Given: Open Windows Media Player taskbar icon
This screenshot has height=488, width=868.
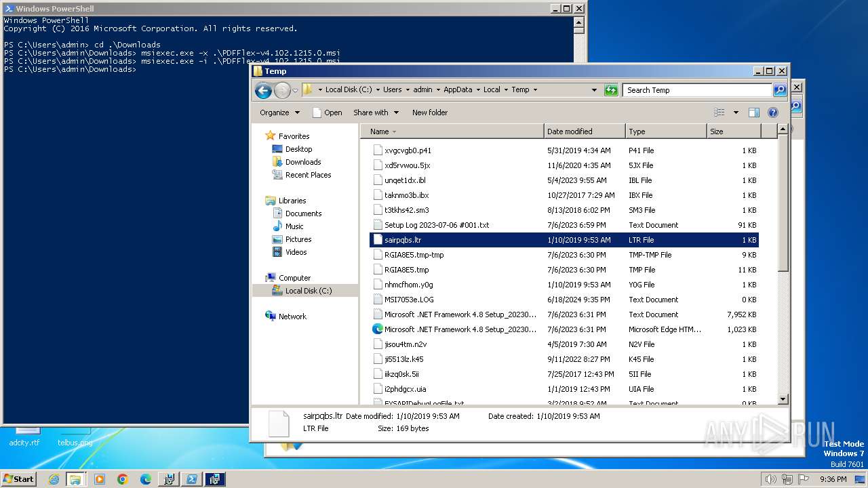Looking at the screenshot, I should 100,479.
